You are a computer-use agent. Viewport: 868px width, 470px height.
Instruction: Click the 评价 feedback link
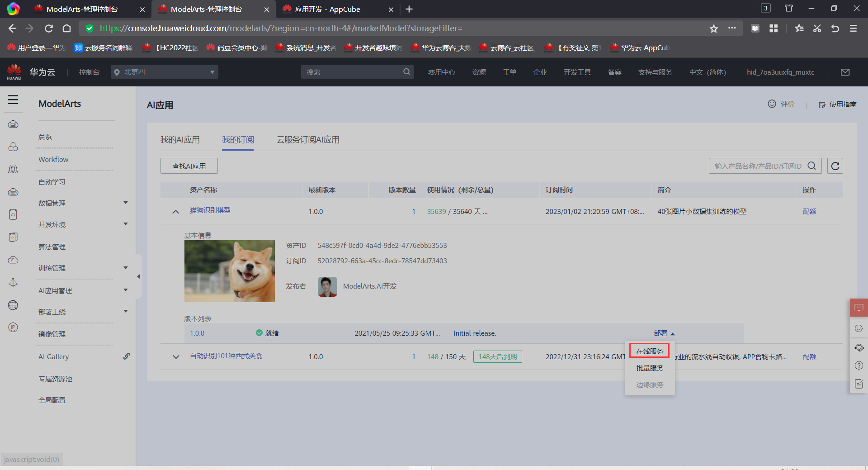click(x=781, y=104)
